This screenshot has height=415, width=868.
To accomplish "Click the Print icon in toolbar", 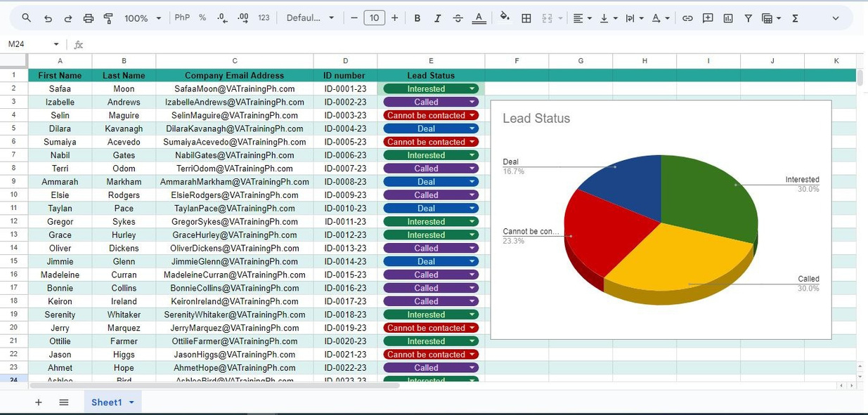I will pyautogui.click(x=88, y=18).
